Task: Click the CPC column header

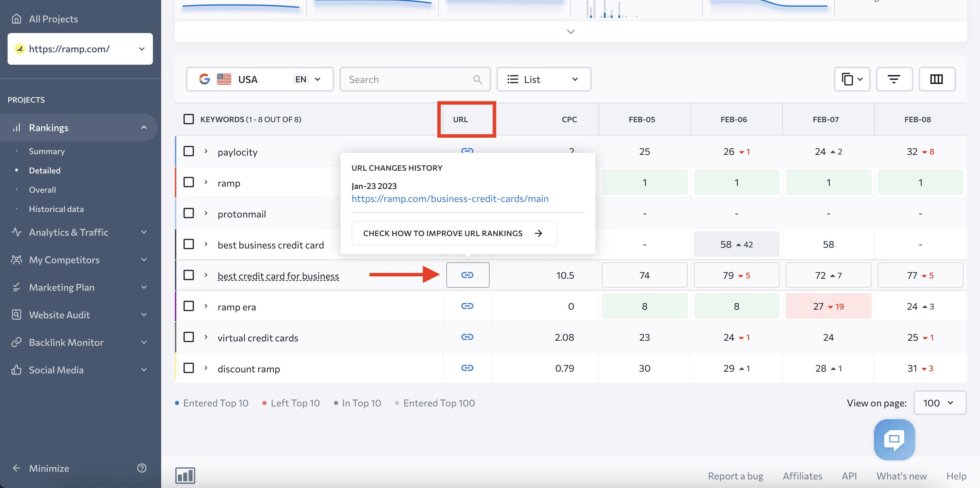Action: pyautogui.click(x=569, y=119)
